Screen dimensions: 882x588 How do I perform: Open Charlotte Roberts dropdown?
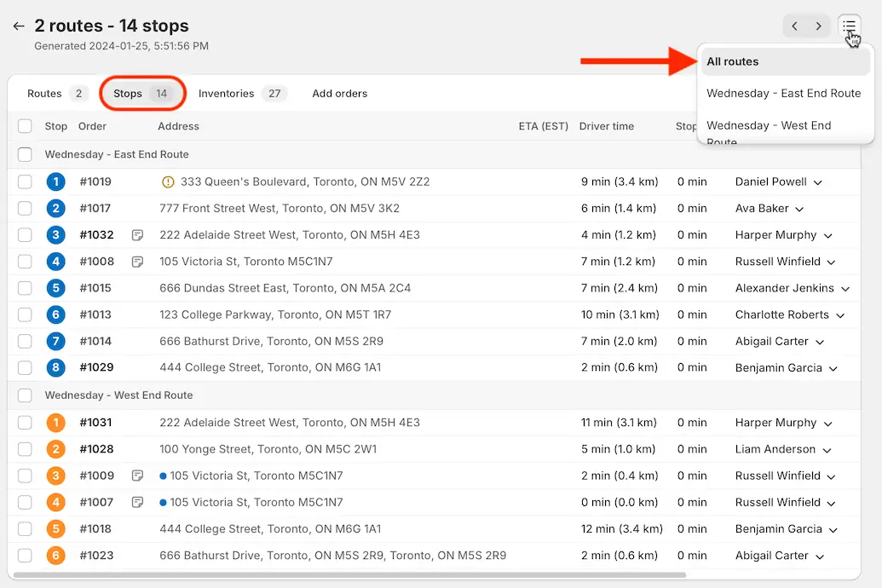click(790, 314)
